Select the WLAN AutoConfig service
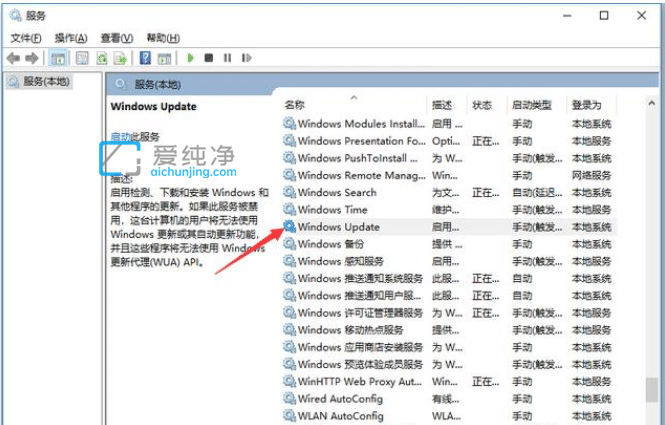The image size is (665, 425). point(448,416)
